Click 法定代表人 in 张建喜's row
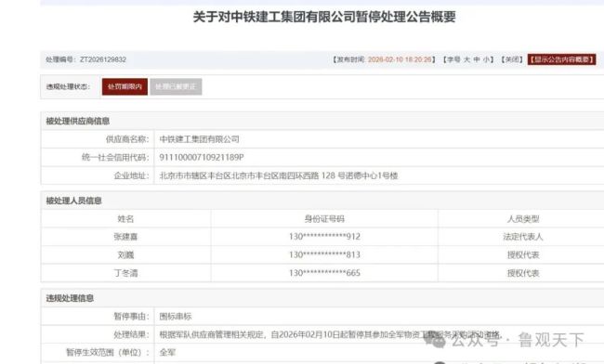The height and width of the screenshot is (364, 604). click(523, 237)
